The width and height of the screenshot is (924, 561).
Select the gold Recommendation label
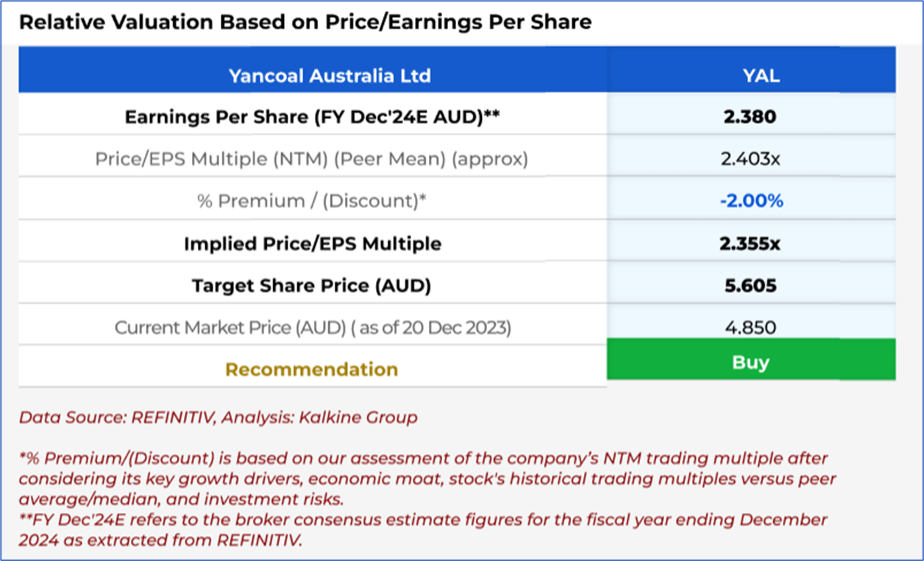coord(311,369)
